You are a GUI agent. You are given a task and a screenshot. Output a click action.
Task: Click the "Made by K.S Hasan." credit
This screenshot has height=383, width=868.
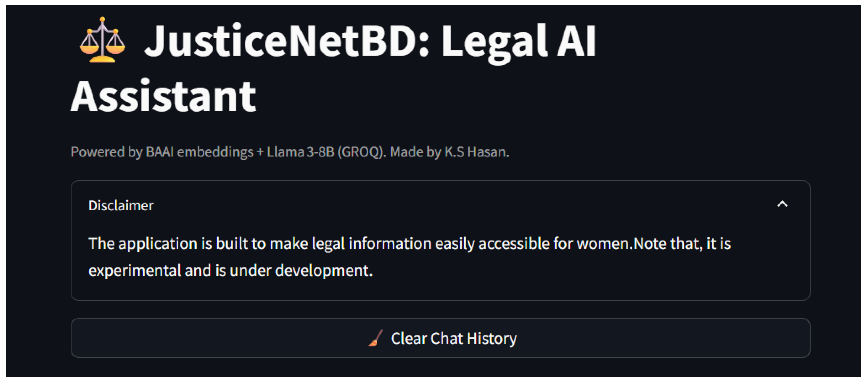coord(450,152)
